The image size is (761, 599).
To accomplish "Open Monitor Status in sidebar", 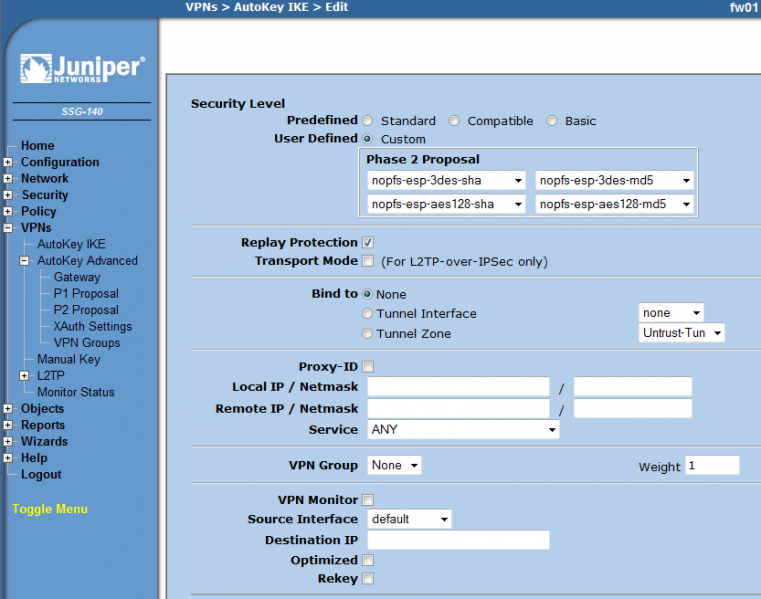I will click(76, 392).
